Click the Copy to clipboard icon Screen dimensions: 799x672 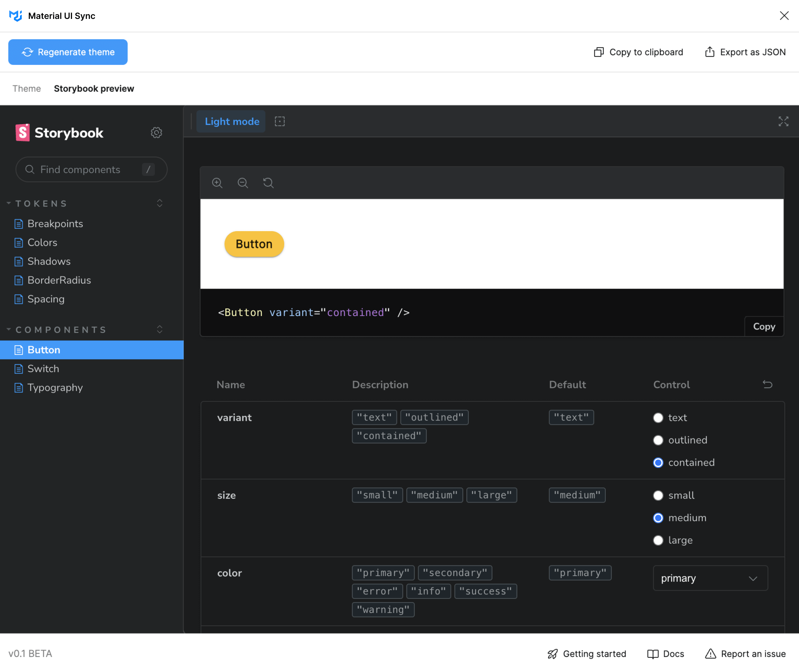pyautogui.click(x=599, y=52)
